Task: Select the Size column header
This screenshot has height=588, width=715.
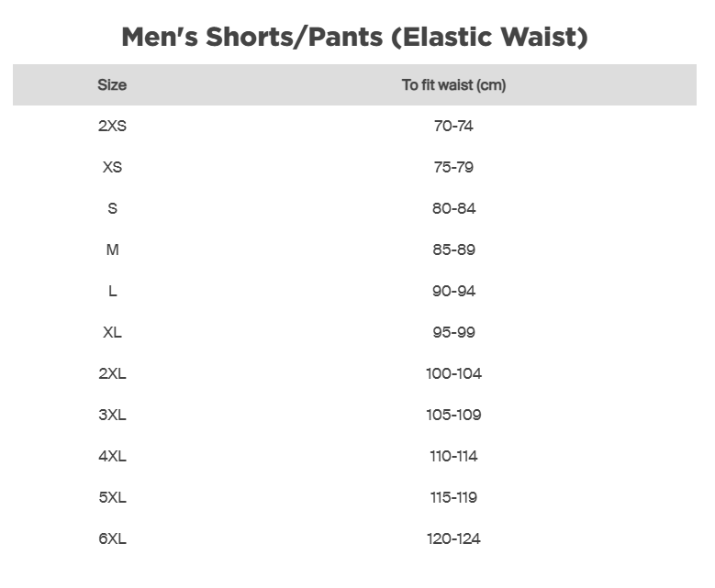Action: click(x=112, y=85)
